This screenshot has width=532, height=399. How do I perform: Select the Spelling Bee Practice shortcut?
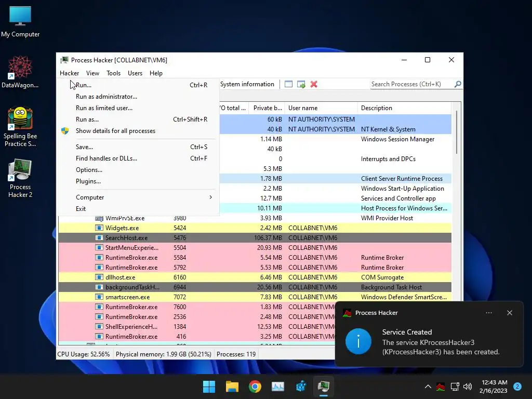[x=20, y=127]
